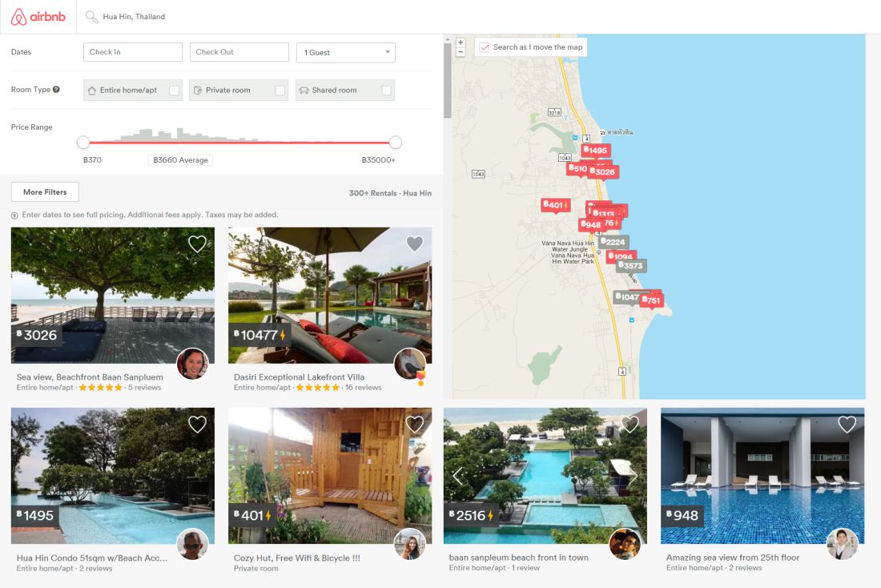881x588 pixels.
Task: Open Room Type help question mark
Action: (x=56, y=90)
